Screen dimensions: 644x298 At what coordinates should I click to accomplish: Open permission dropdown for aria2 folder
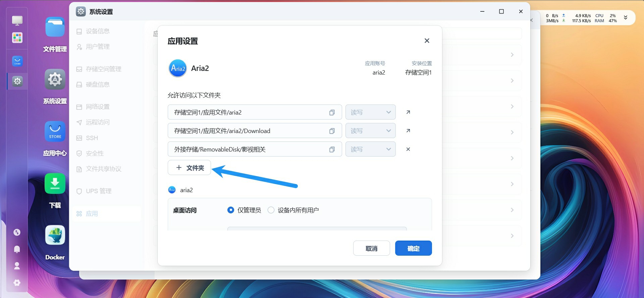370,112
